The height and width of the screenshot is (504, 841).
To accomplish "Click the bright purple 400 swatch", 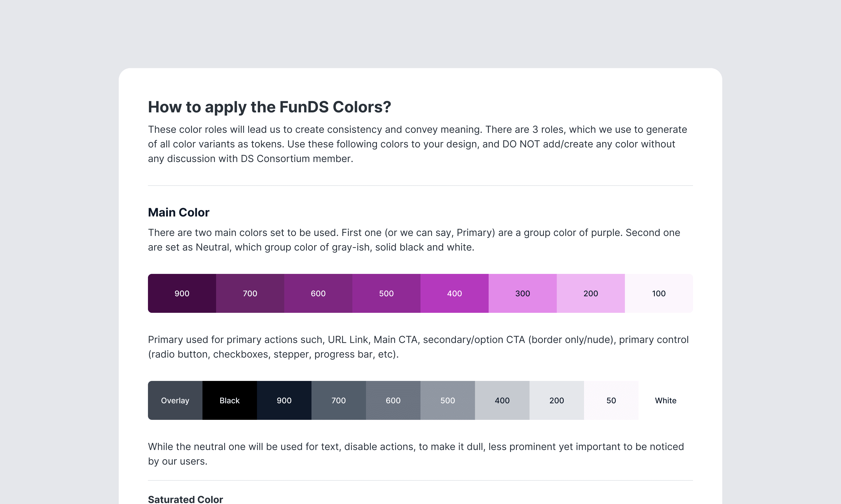I will (455, 293).
